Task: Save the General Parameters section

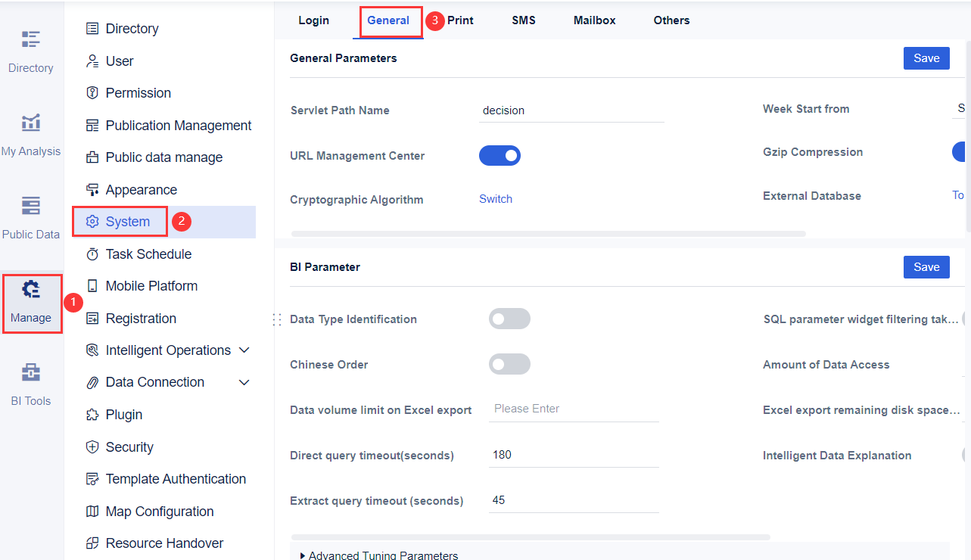Action: pyautogui.click(x=926, y=58)
